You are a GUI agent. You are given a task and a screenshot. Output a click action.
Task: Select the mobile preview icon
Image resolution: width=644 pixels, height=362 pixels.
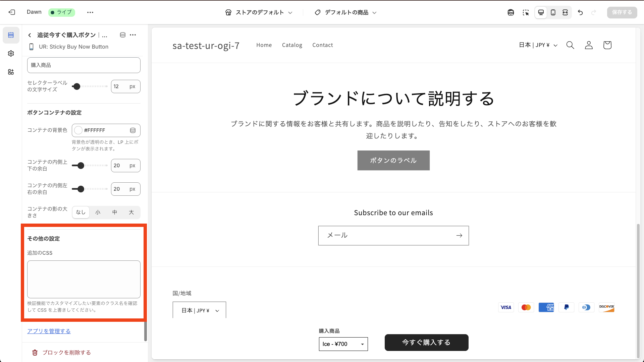point(553,12)
